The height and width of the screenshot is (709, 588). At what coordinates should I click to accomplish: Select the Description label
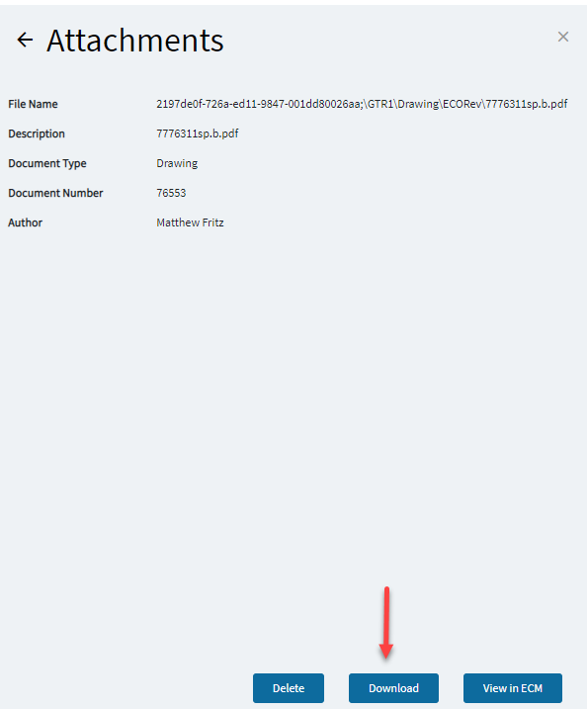[37, 133]
